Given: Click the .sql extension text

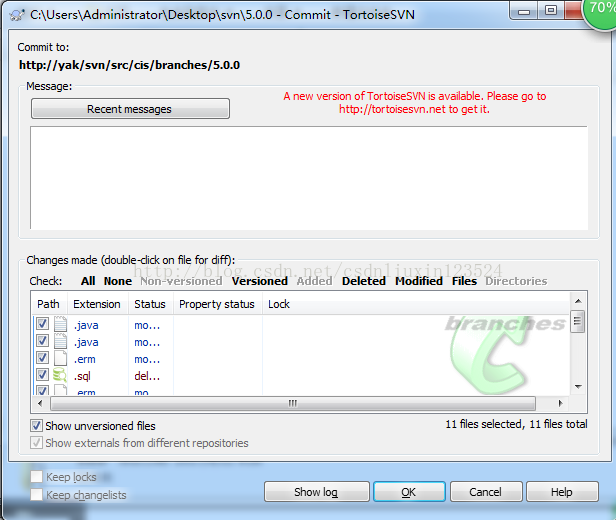Looking at the screenshot, I should click(82, 376).
